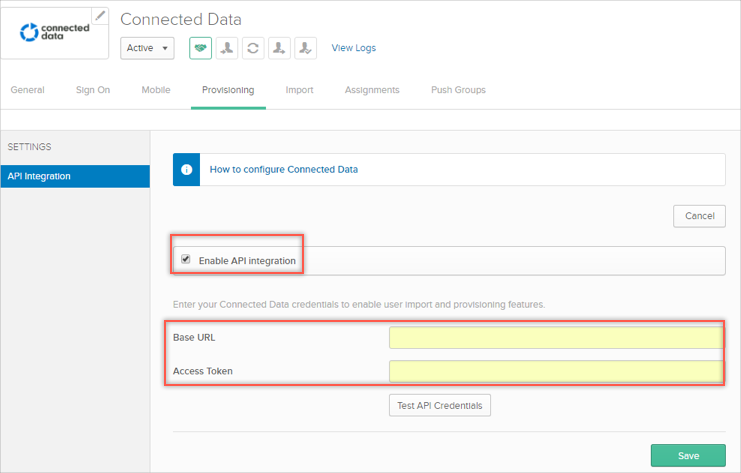The width and height of the screenshot is (741, 473).
Task: Click the Connected Data logo image
Action: [x=55, y=33]
